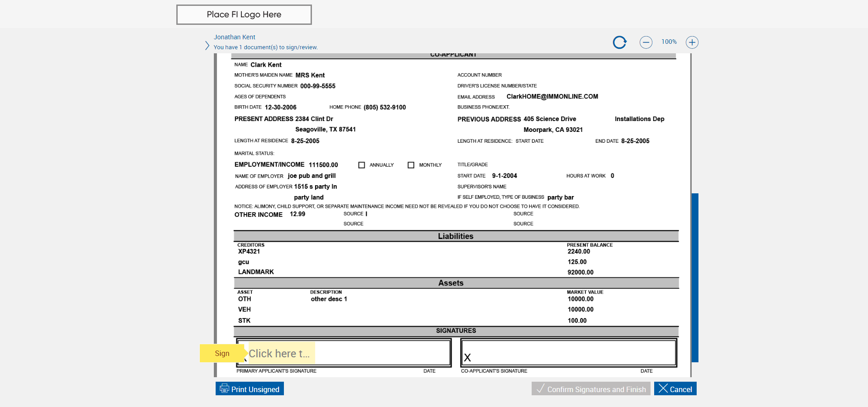Click the yellow Sign tag
The width and height of the screenshot is (868, 407).
pos(222,353)
